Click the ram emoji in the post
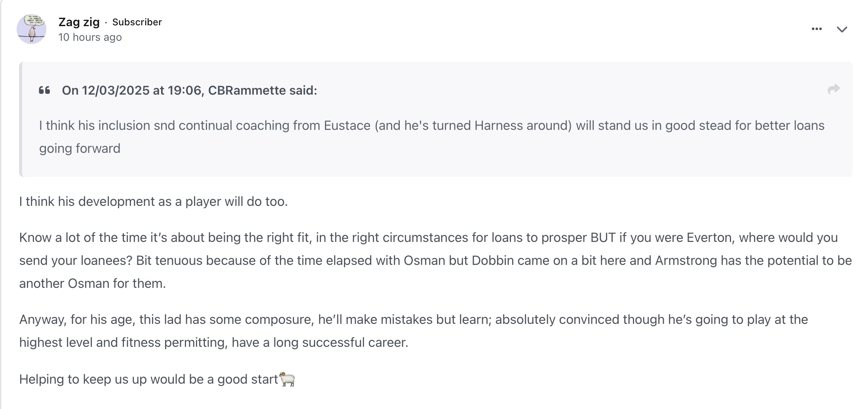 [287, 379]
